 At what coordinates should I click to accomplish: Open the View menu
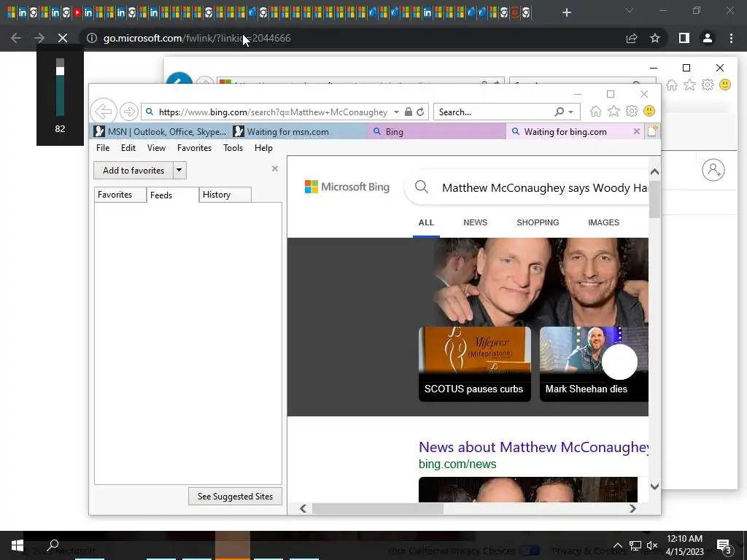(156, 148)
